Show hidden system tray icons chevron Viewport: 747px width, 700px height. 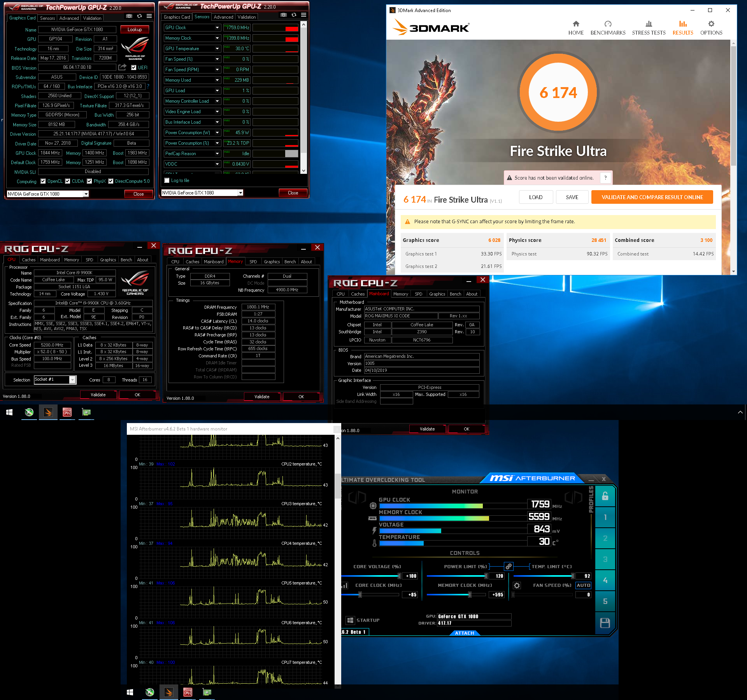(x=740, y=412)
